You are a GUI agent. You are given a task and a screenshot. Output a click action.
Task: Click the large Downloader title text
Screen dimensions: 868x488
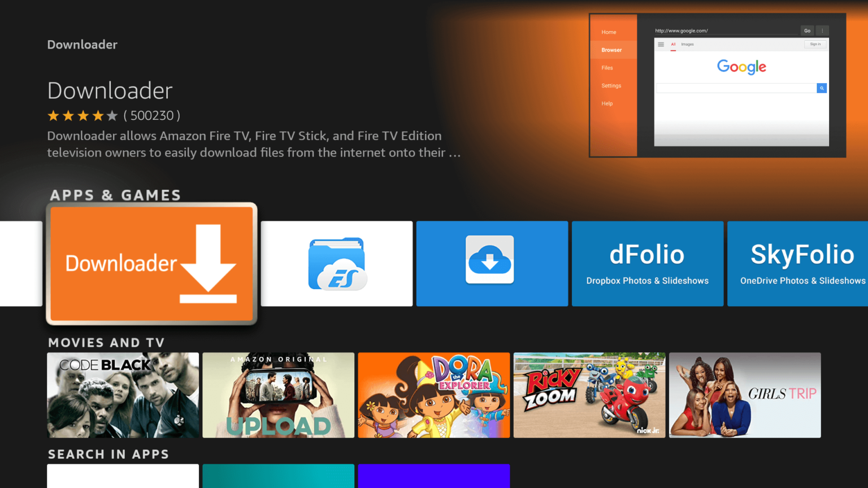click(110, 90)
